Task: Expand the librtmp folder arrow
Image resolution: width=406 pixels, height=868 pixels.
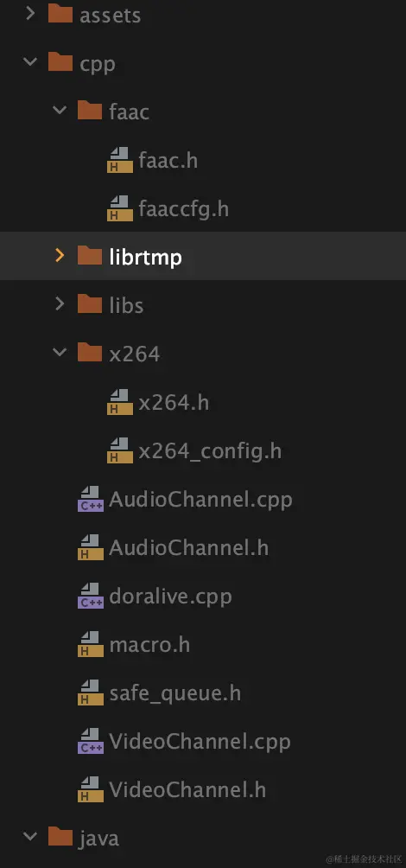Action: tap(60, 256)
